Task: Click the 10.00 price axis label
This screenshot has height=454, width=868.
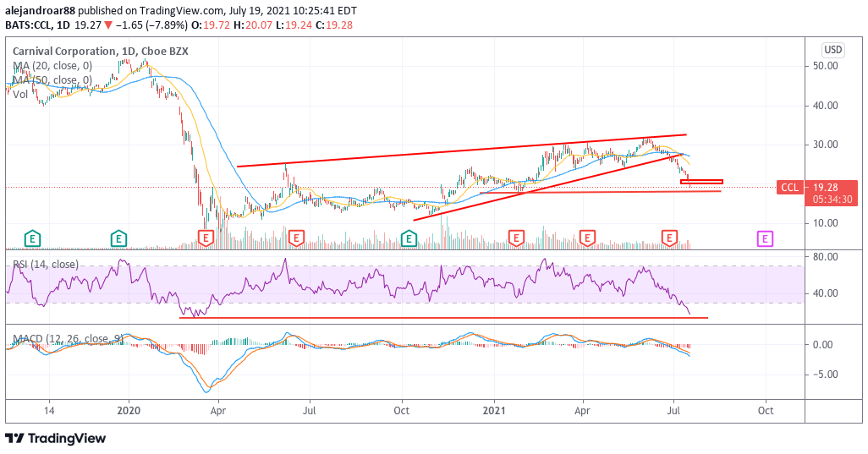Action: tap(825, 223)
